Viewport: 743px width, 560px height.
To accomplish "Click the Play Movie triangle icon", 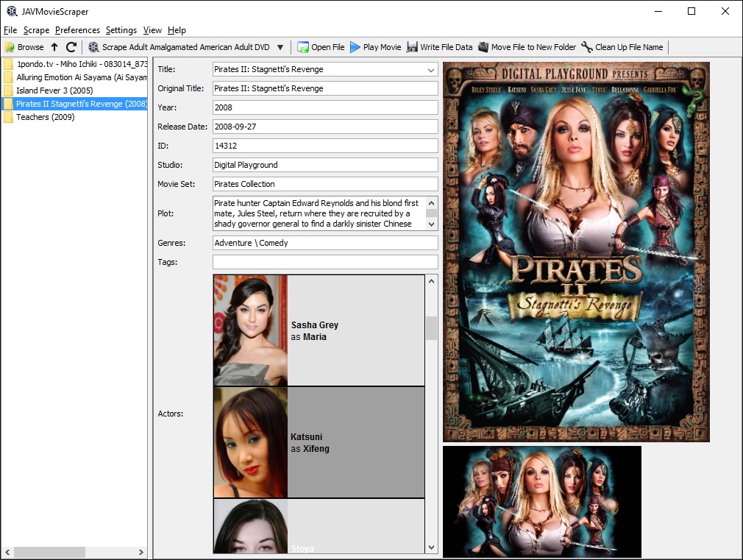I will coord(355,47).
